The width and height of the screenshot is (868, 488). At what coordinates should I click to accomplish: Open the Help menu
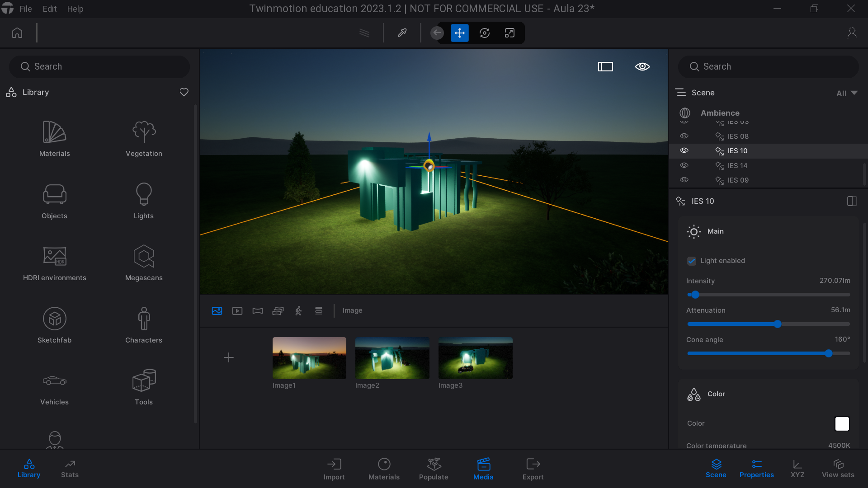pyautogui.click(x=75, y=8)
